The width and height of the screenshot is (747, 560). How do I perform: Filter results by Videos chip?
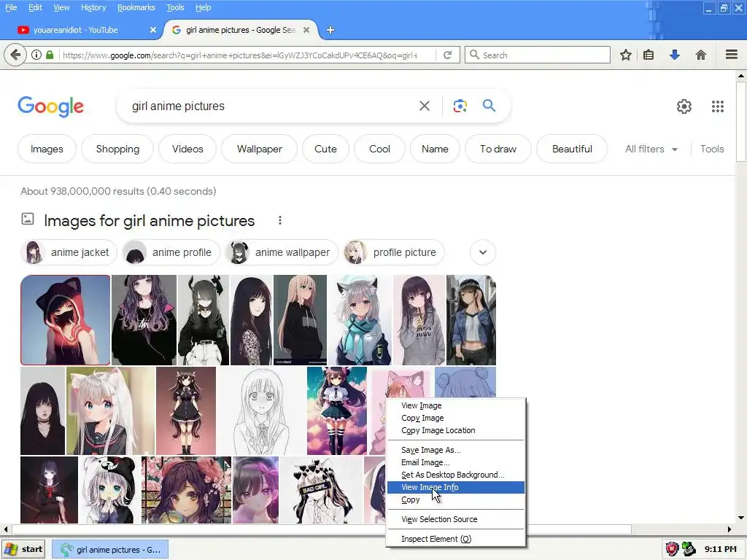click(x=187, y=149)
